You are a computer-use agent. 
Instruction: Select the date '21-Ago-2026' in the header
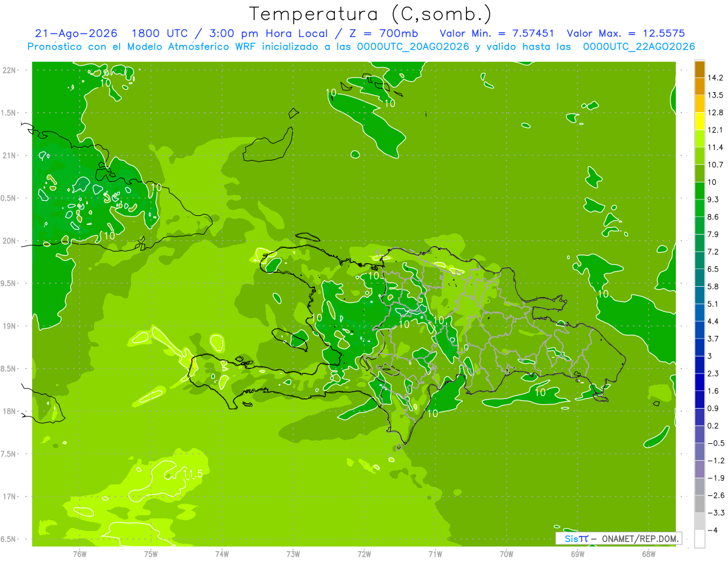tap(76, 33)
